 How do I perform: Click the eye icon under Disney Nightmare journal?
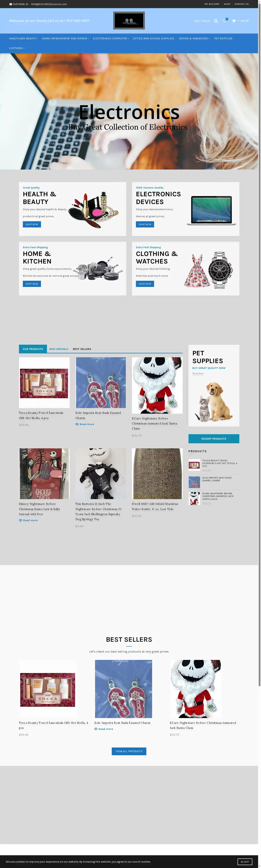coord(20,520)
